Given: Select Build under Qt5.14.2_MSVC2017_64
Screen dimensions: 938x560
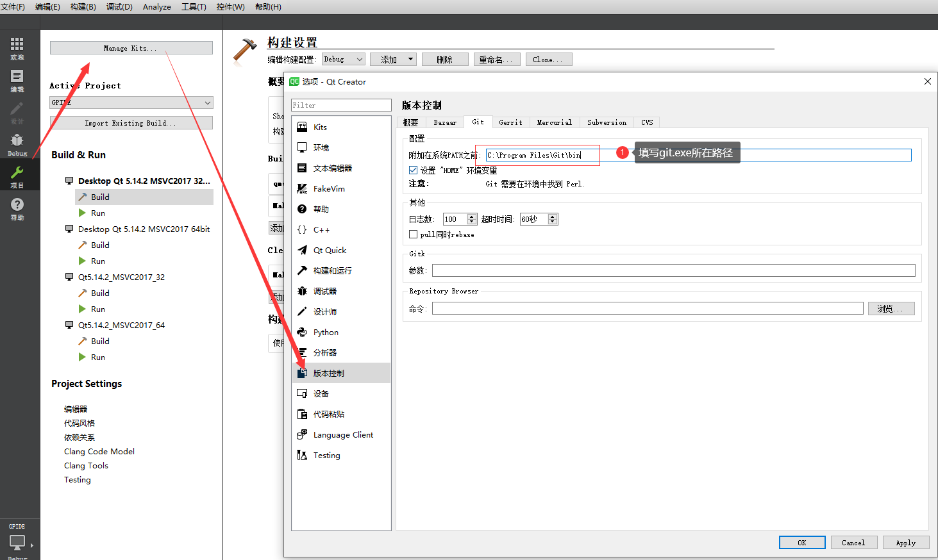Looking at the screenshot, I should coord(100,341).
